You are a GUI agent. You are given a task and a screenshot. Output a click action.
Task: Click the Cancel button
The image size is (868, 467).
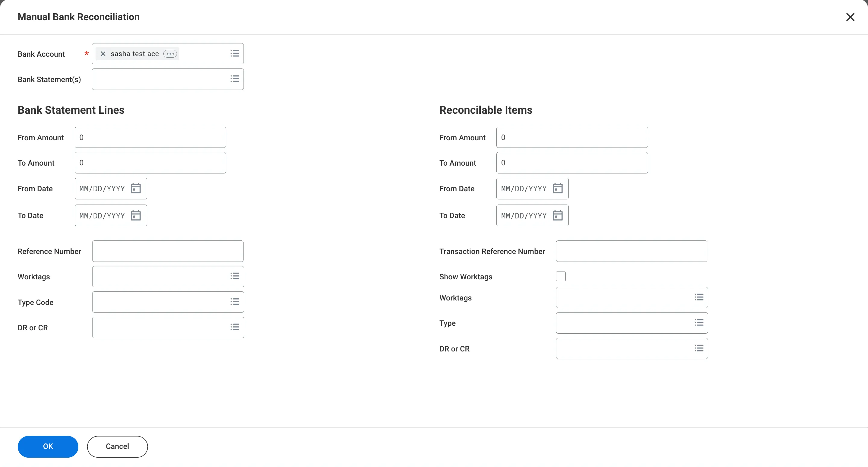pos(117,447)
